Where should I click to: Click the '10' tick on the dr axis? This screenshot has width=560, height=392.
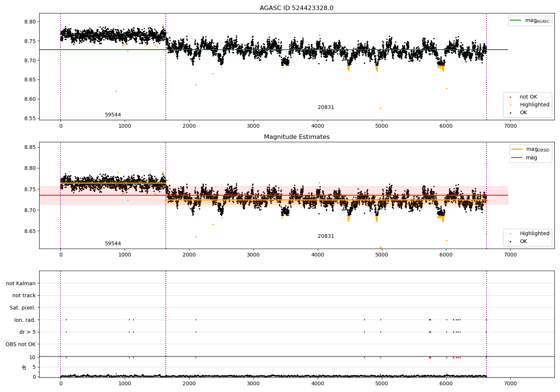click(x=32, y=357)
